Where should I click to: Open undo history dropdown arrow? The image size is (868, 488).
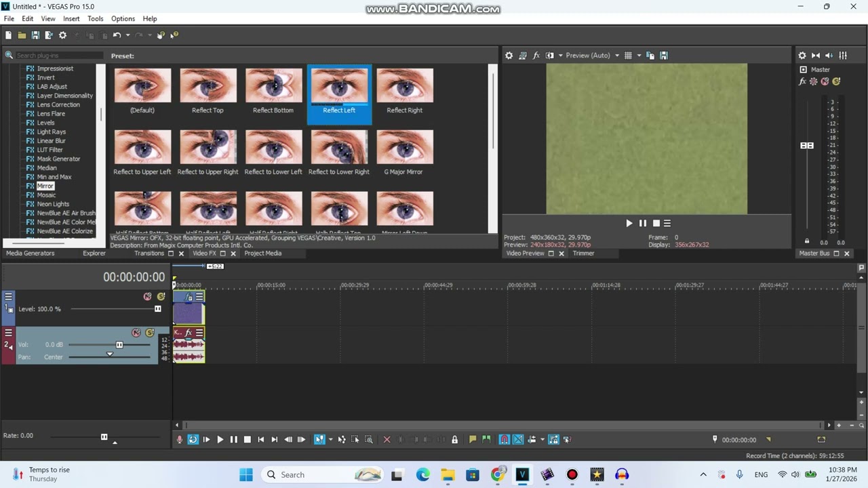[x=127, y=35]
